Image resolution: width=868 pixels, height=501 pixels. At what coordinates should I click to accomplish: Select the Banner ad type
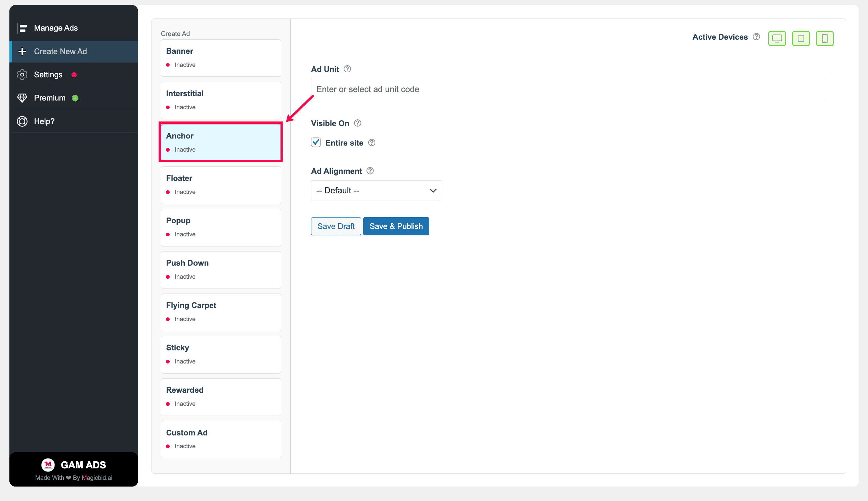(221, 58)
